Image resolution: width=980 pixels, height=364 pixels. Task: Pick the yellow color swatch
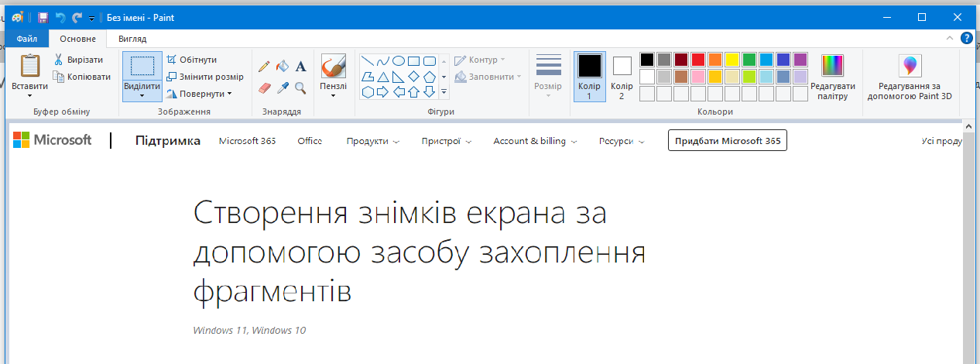point(732,60)
